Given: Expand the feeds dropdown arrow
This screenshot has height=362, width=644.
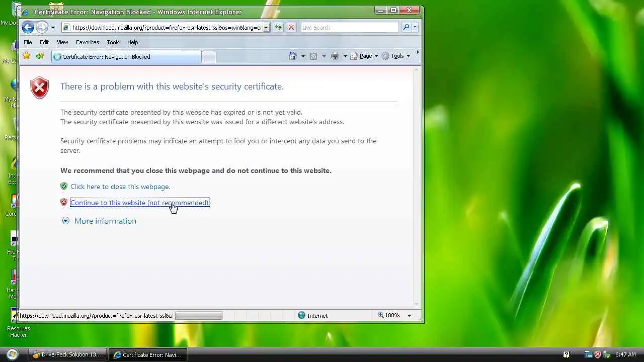Looking at the screenshot, I should [x=324, y=56].
